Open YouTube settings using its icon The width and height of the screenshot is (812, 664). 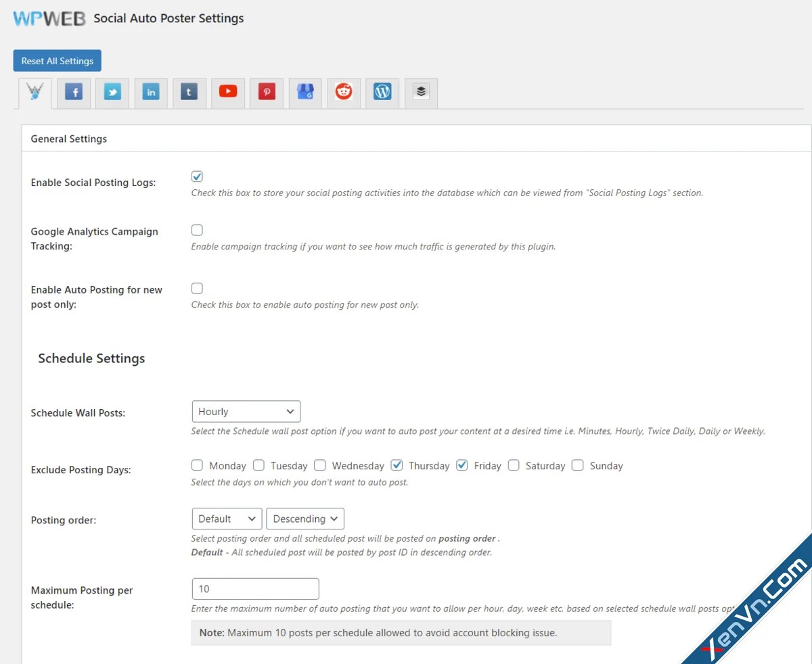point(228,92)
